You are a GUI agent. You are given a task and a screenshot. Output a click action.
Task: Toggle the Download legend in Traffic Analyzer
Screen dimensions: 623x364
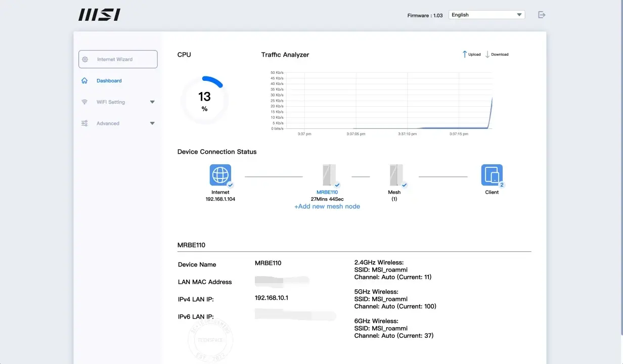pos(497,54)
